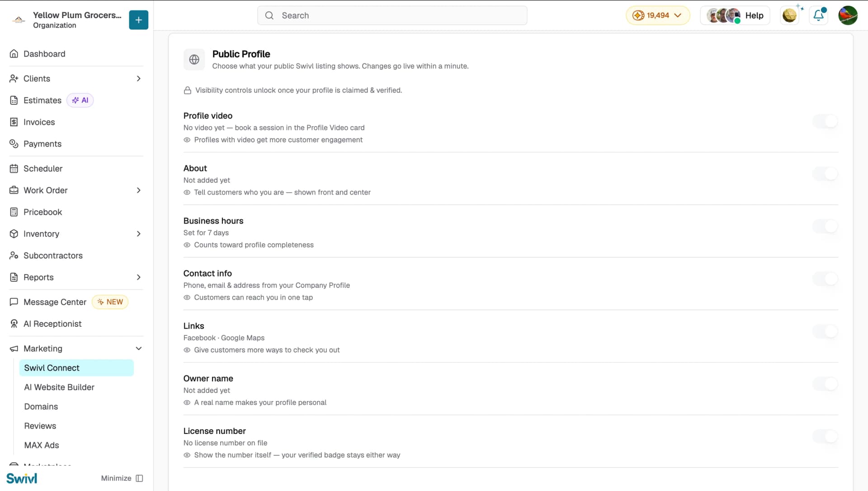
Task: Open AI Website Builder
Action: (x=59, y=387)
